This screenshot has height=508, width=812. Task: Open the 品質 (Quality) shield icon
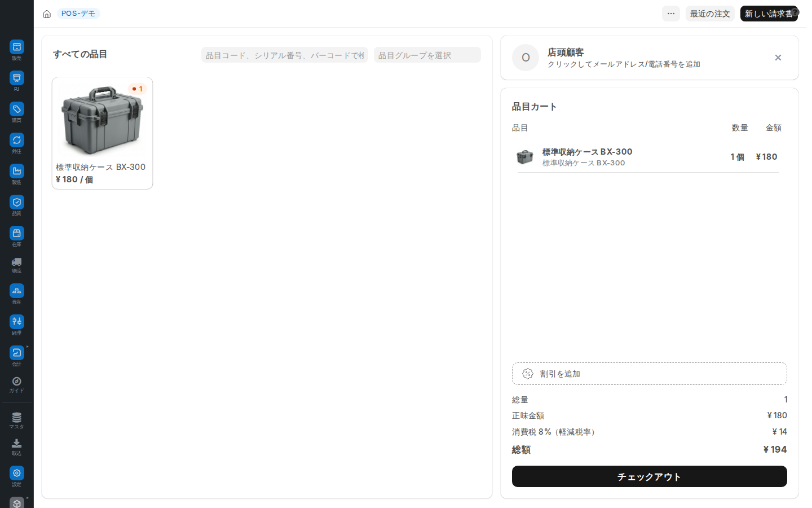point(17,202)
